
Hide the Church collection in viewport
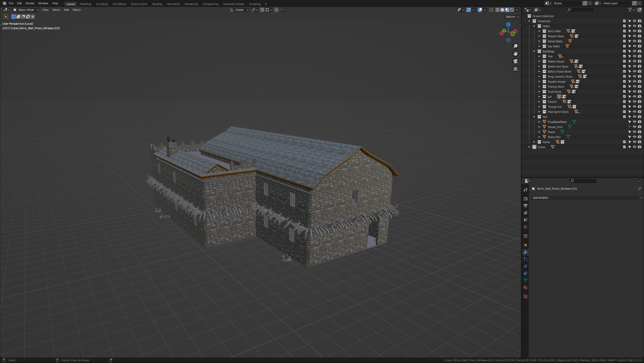(x=634, y=102)
